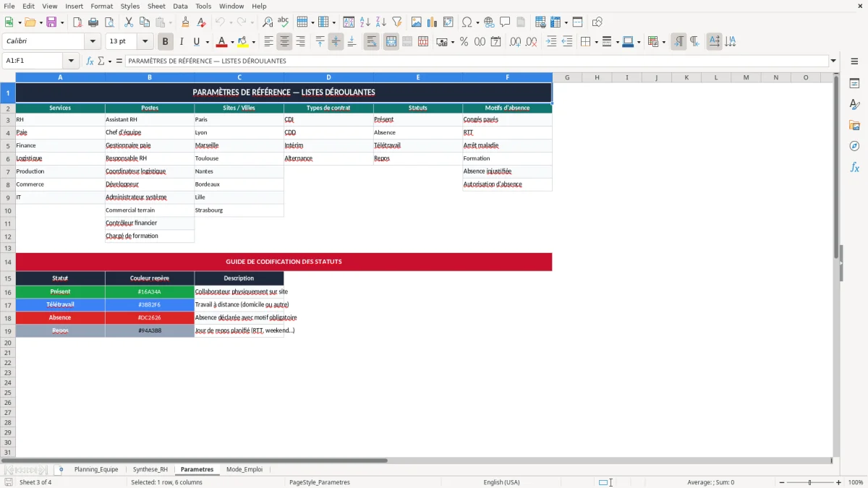
Task: Click column G header
Action: [567, 77]
